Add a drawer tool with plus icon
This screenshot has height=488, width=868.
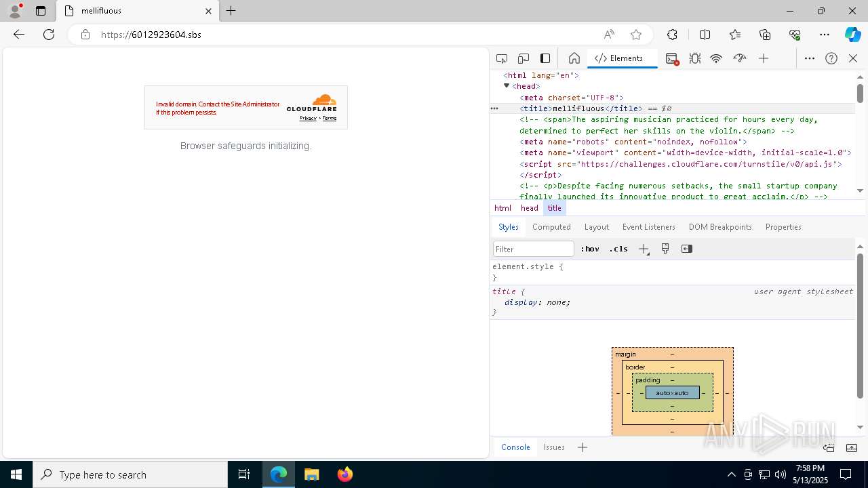[583, 447]
